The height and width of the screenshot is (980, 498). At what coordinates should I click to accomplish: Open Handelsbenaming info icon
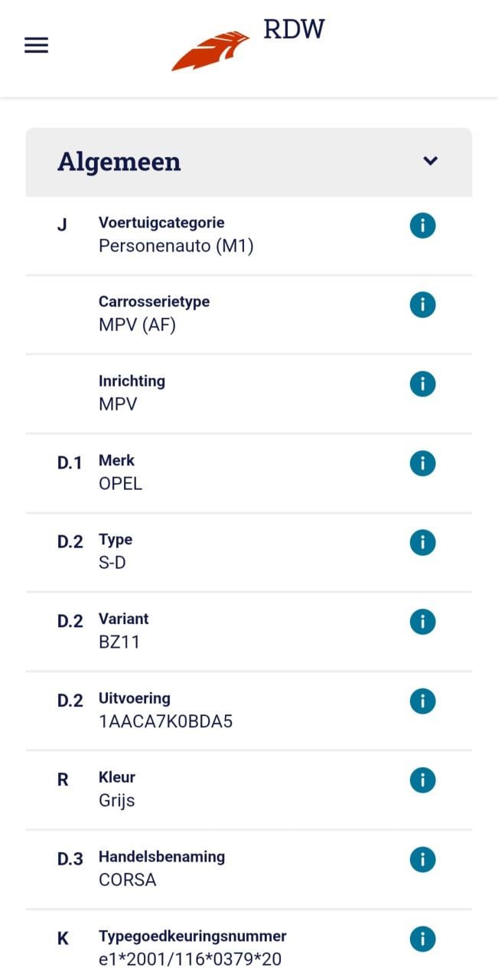tap(422, 860)
